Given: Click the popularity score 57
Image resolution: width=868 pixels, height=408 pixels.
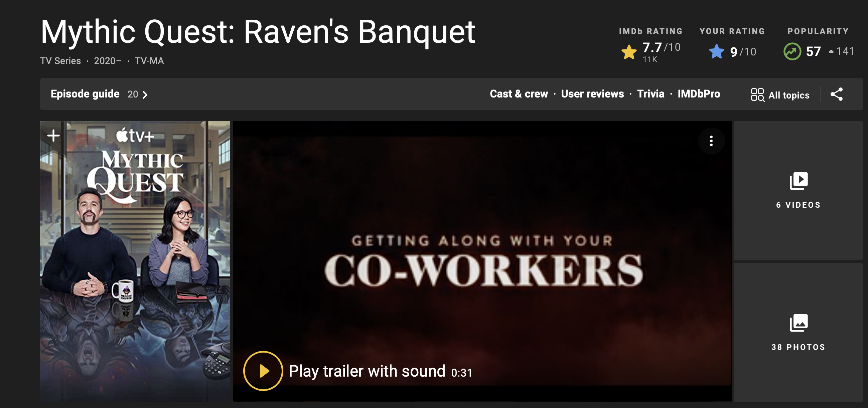Looking at the screenshot, I should (x=813, y=51).
